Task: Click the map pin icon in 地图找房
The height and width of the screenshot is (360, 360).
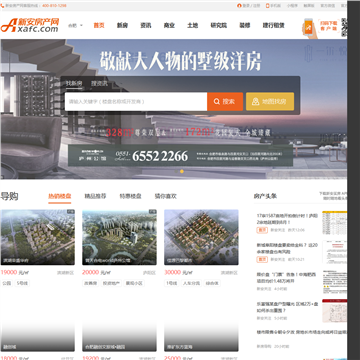Action: 256,102
